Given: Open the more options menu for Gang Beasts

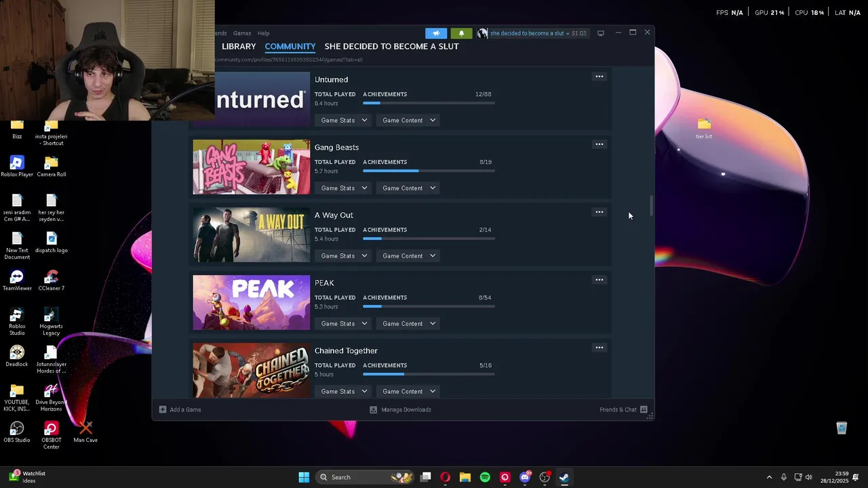Looking at the screenshot, I should (x=599, y=144).
